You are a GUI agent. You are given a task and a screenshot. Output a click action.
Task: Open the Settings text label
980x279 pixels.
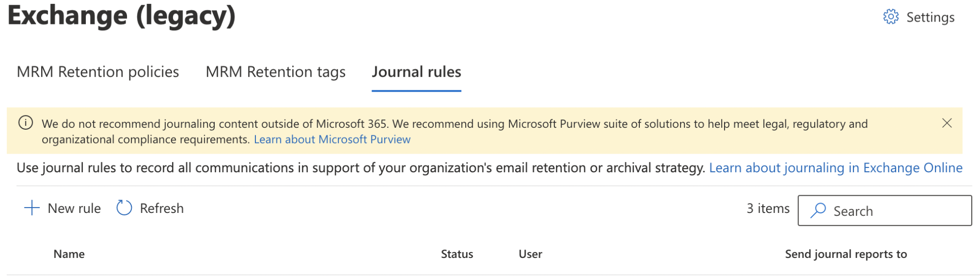tap(930, 18)
